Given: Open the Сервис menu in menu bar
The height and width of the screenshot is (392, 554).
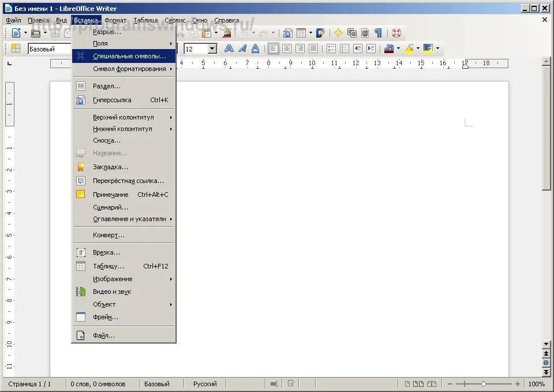Looking at the screenshot, I should click(x=175, y=21).
